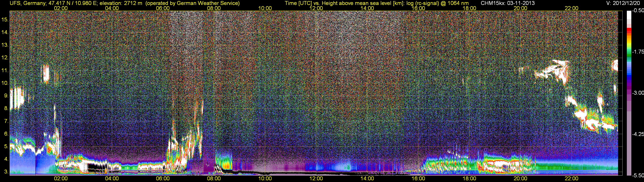Click the 20:00 label on the bottom time axis

coord(521,179)
